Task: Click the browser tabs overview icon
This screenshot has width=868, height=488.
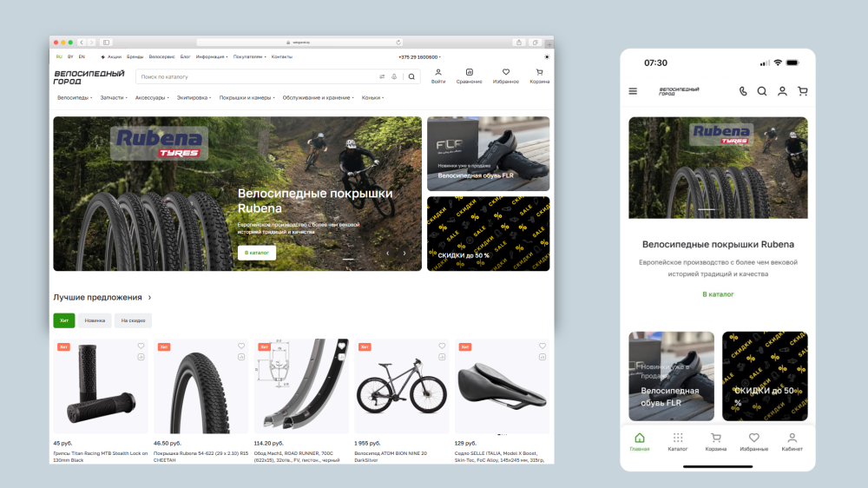Action: coord(536,42)
